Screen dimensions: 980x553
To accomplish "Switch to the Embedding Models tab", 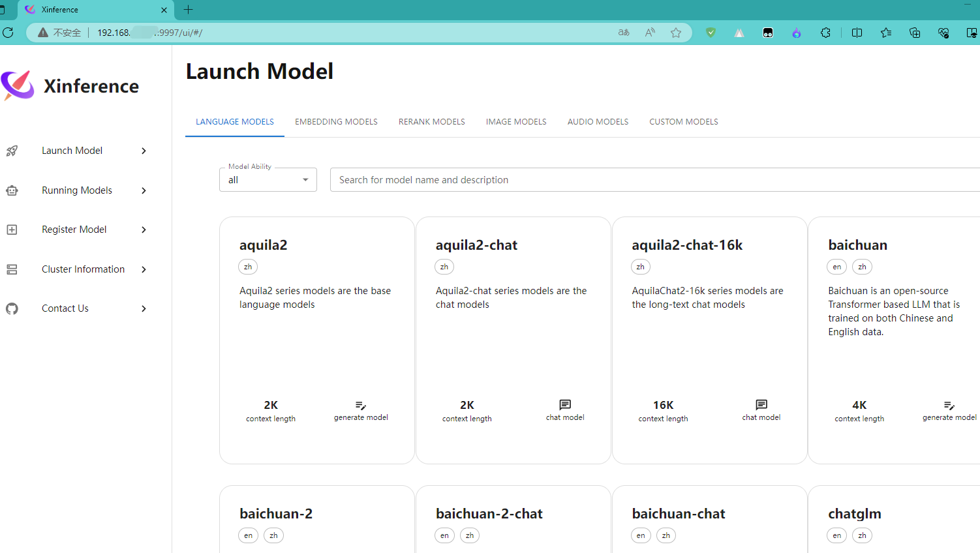I will coord(336,122).
